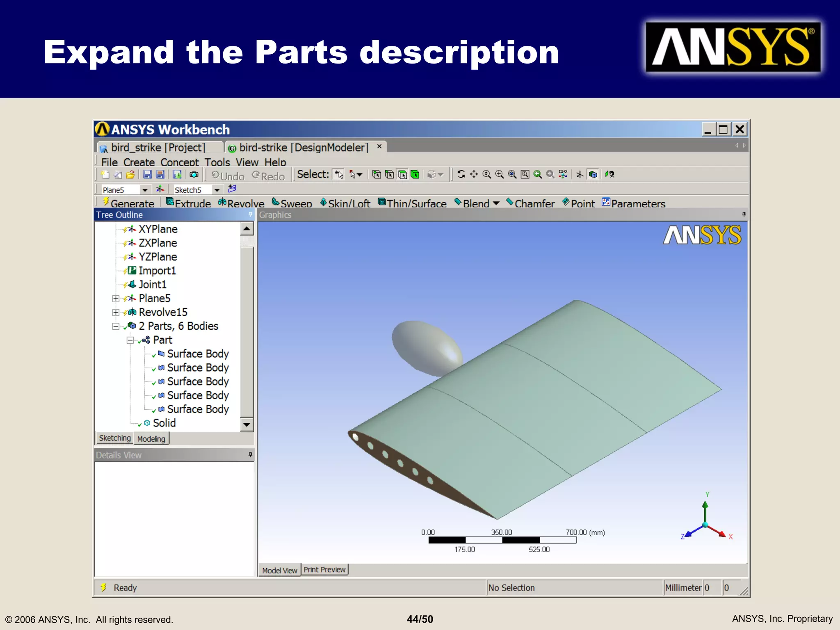This screenshot has width=840, height=630.
Task: Click the grey Next View icon
Action: click(x=550, y=174)
